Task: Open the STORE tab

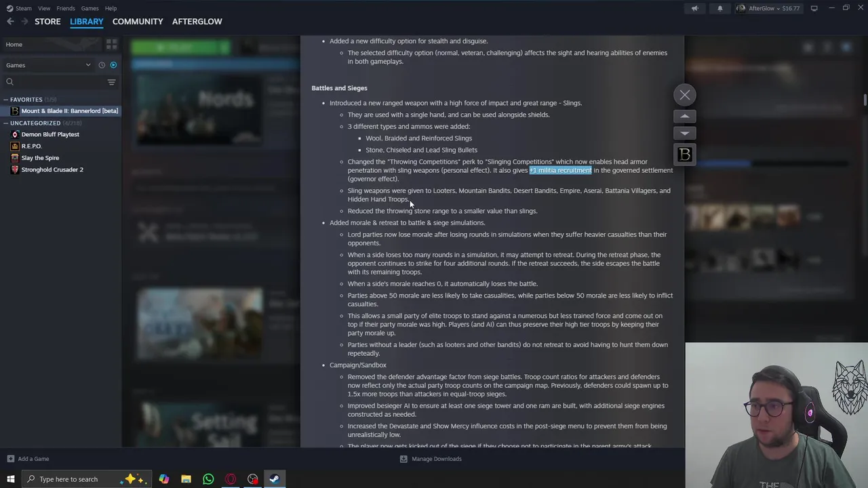Action: tap(47, 22)
